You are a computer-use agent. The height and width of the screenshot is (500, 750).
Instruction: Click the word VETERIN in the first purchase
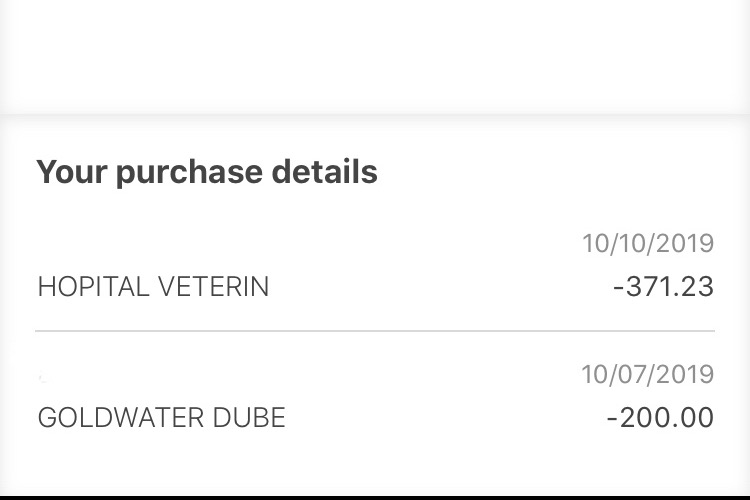[x=213, y=287]
